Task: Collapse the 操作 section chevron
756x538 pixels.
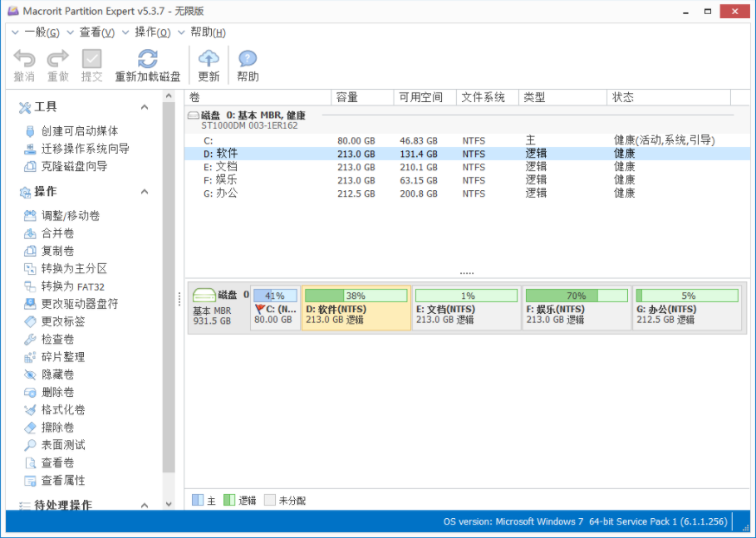Action: click(x=145, y=192)
